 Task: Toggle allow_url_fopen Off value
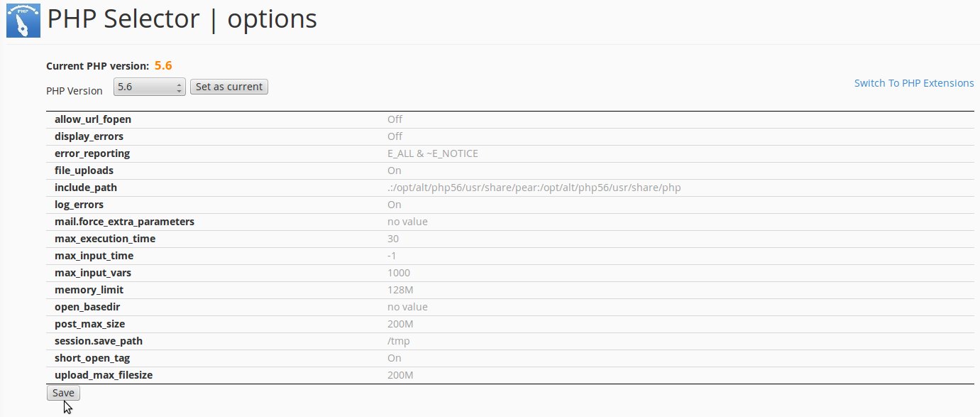(395, 119)
